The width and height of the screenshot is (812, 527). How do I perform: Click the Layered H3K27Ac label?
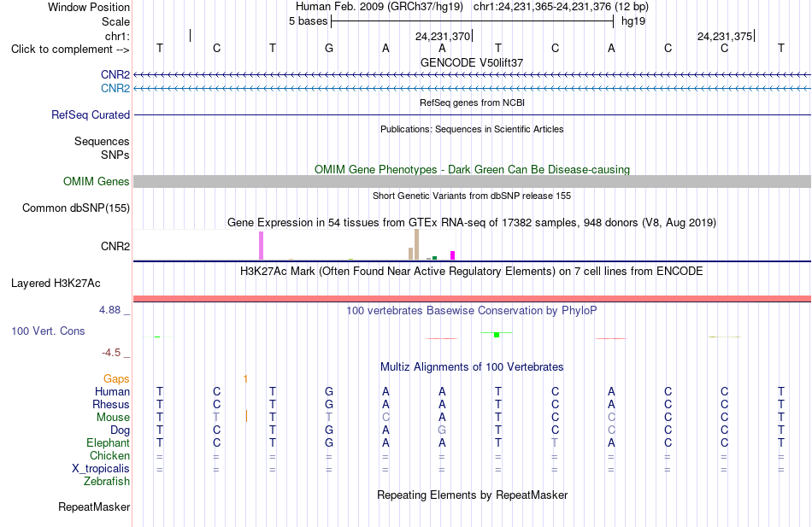tap(56, 284)
